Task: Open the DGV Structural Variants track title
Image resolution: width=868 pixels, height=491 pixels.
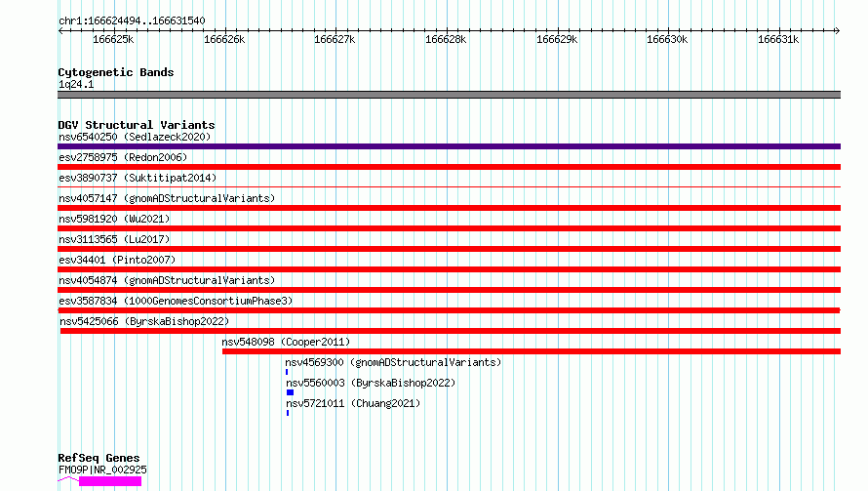Action: 137,125
